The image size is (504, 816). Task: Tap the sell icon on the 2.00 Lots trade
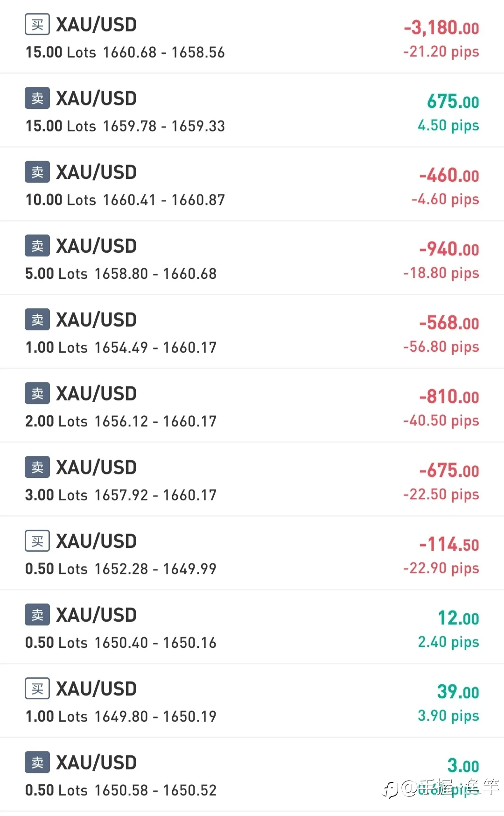(x=37, y=394)
